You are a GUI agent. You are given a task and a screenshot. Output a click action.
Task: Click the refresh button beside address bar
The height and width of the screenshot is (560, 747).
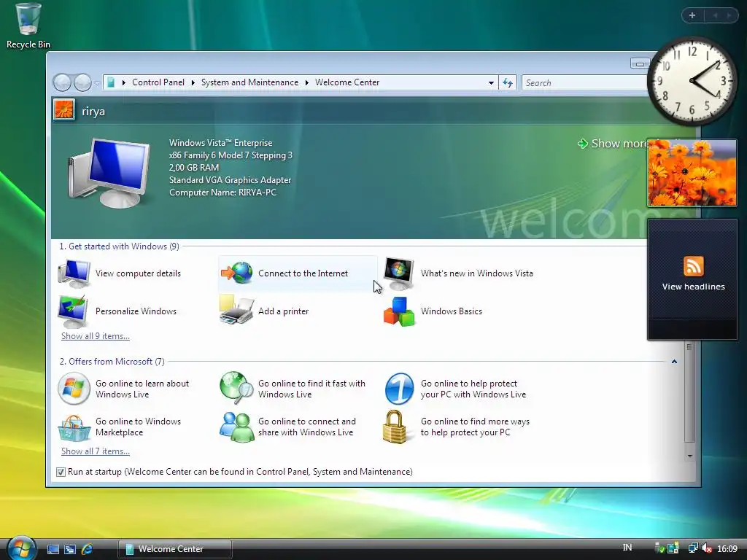pos(508,83)
